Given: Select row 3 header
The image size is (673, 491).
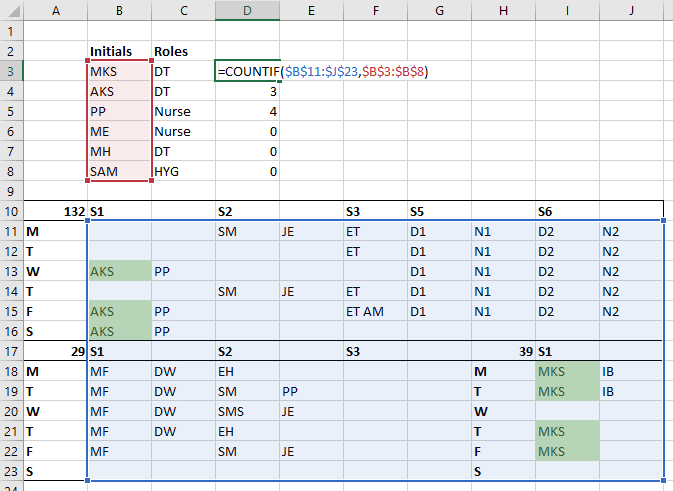Looking at the screenshot, I should (x=12, y=71).
